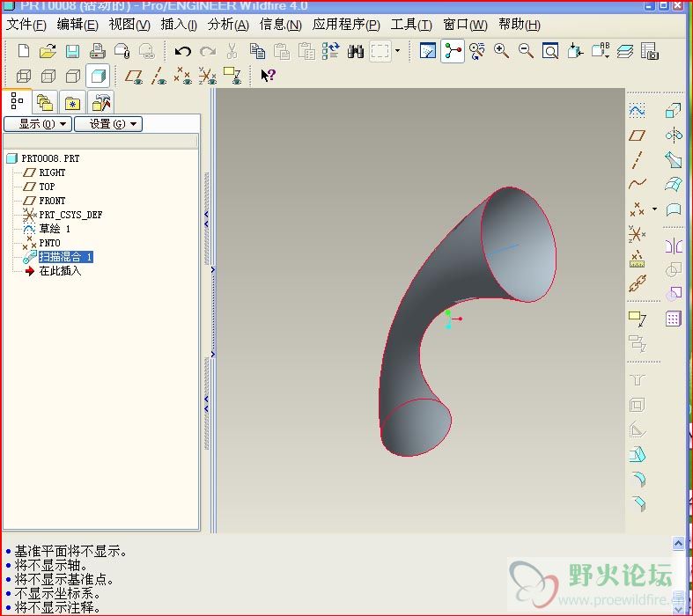Toggle datum axis display
The height and width of the screenshot is (616, 693).
pyautogui.click(x=159, y=76)
